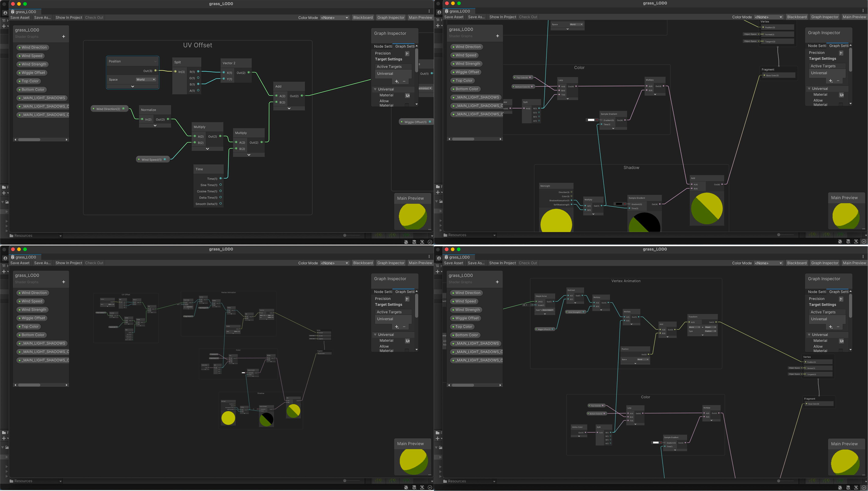Click Save Asset in zoomed-out full-graph window
This screenshot has width=868, height=491.
tap(20, 263)
